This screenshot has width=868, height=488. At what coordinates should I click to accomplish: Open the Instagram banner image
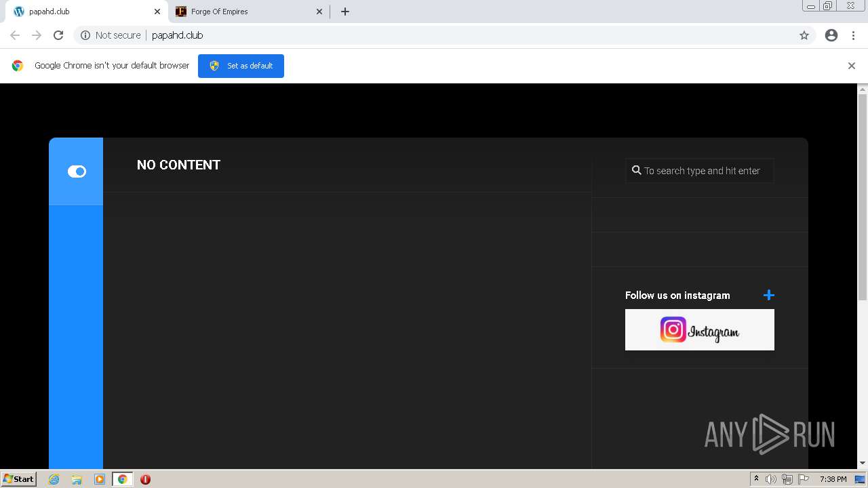click(699, 330)
